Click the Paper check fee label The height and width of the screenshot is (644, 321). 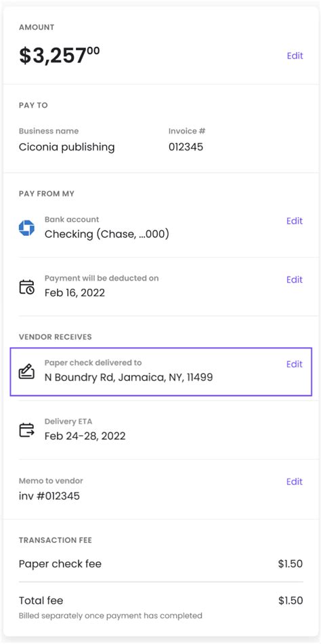[60, 564]
